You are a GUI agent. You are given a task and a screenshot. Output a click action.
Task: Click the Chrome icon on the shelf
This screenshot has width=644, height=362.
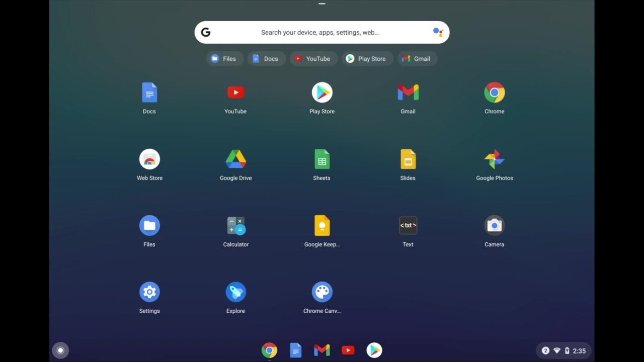pos(269,350)
